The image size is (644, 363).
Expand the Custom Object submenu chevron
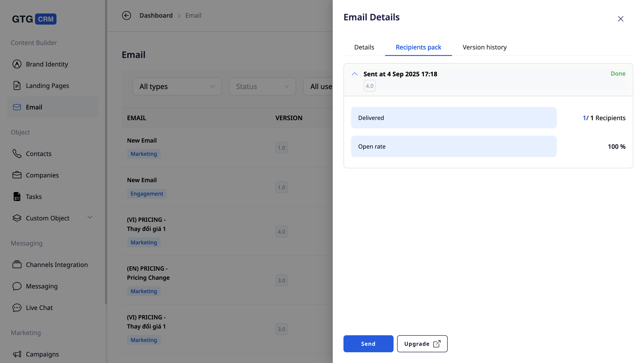click(x=90, y=217)
